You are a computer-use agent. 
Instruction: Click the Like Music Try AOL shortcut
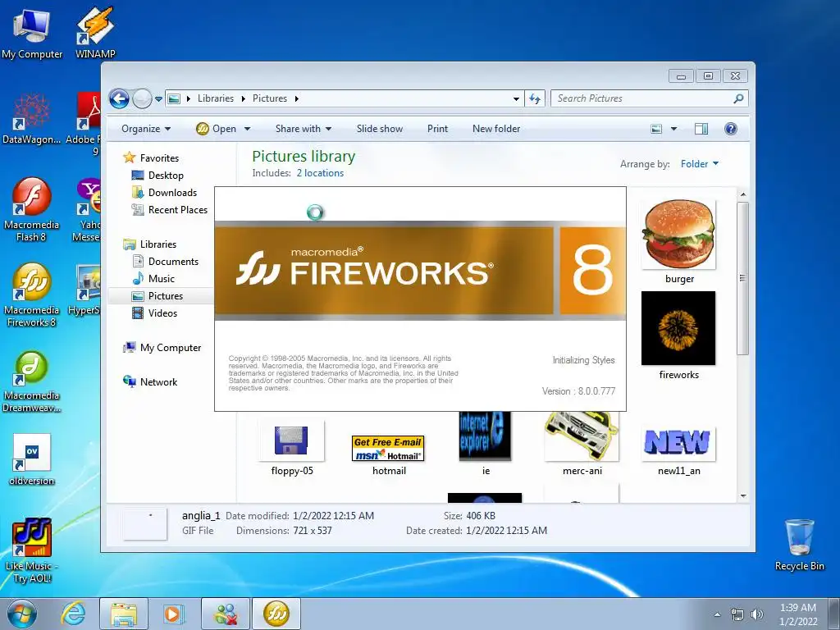coord(32,550)
